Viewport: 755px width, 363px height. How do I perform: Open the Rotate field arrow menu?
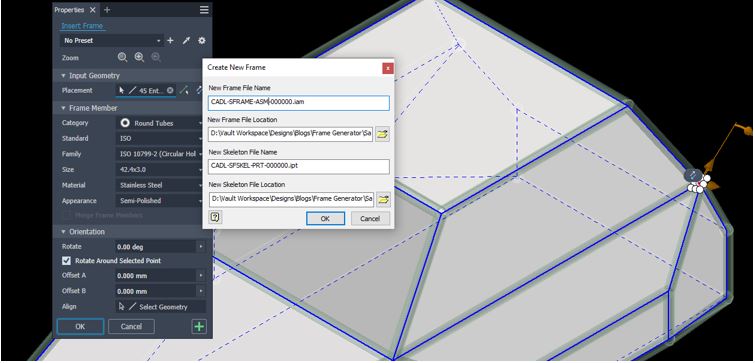tap(200, 247)
